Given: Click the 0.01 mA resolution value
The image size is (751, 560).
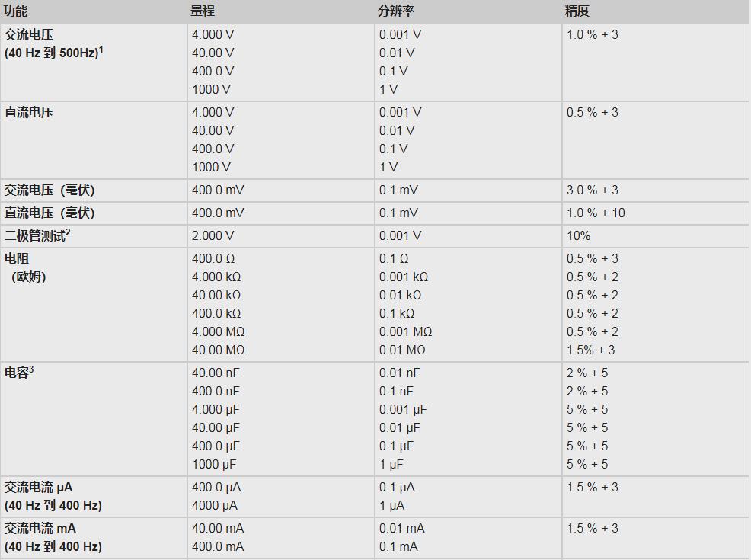Looking at the screenshot, I should tap(402, 528).
